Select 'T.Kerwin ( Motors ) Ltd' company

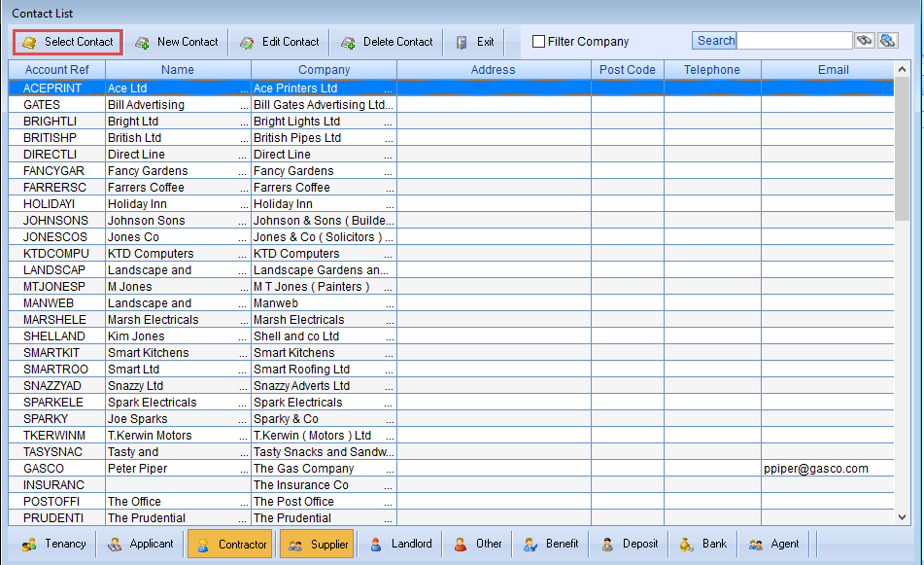pyautogui.click(x=324, y=435)
